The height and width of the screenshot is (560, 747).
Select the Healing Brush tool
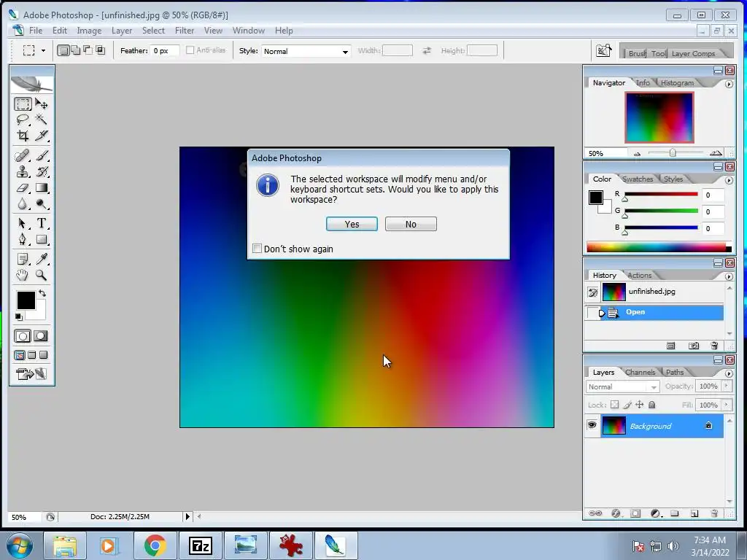coord(23,156)
